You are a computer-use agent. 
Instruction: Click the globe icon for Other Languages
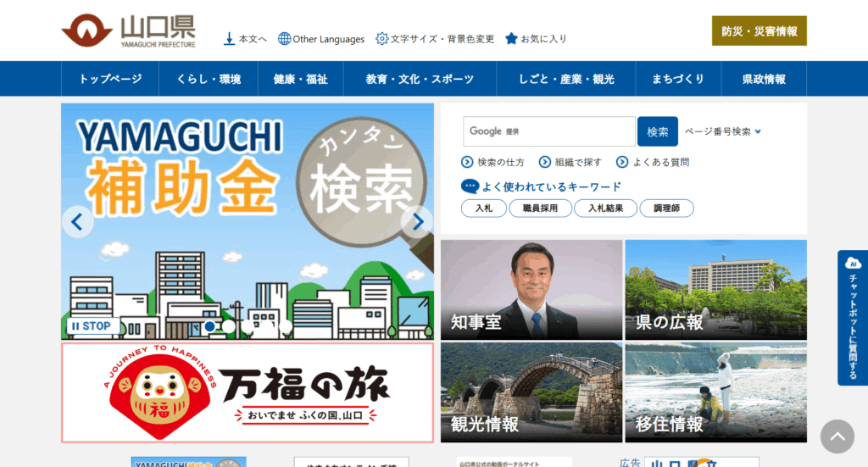tap(284, 39)
